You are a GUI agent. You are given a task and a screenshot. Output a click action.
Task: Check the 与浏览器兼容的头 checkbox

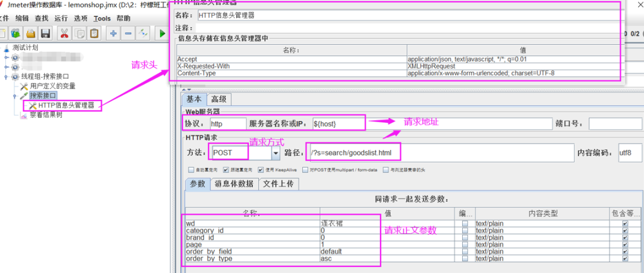coord(386,170)
